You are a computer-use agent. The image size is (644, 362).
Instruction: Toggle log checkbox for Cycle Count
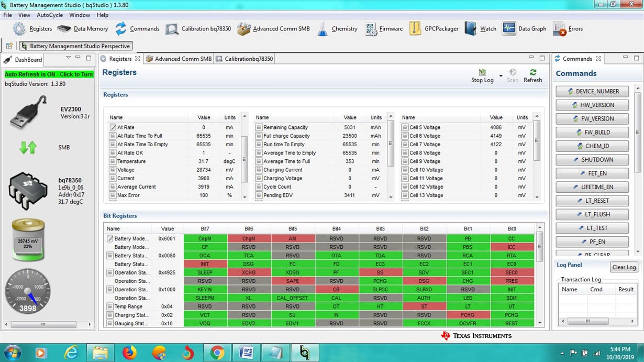coord(259,187)
